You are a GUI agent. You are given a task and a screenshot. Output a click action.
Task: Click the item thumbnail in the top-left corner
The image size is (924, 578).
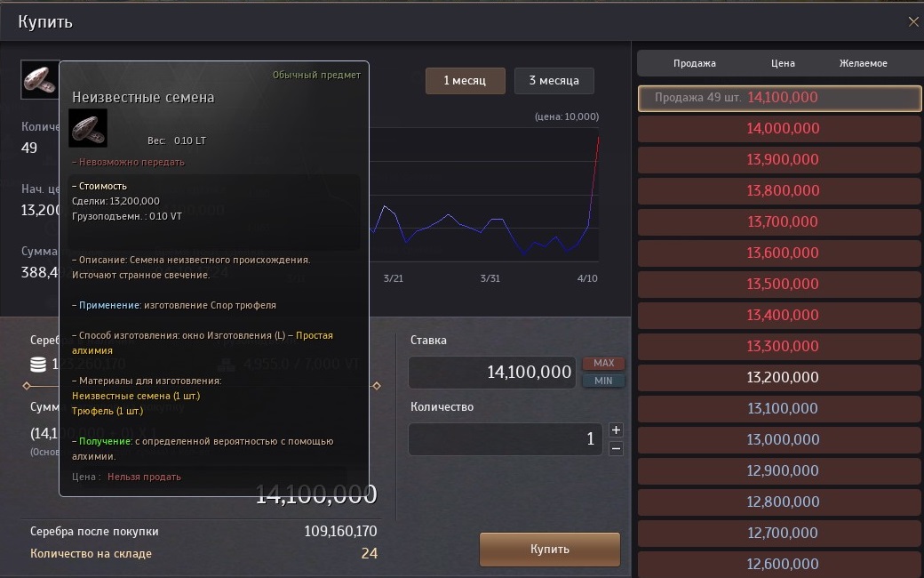click(x=39, y=80)
